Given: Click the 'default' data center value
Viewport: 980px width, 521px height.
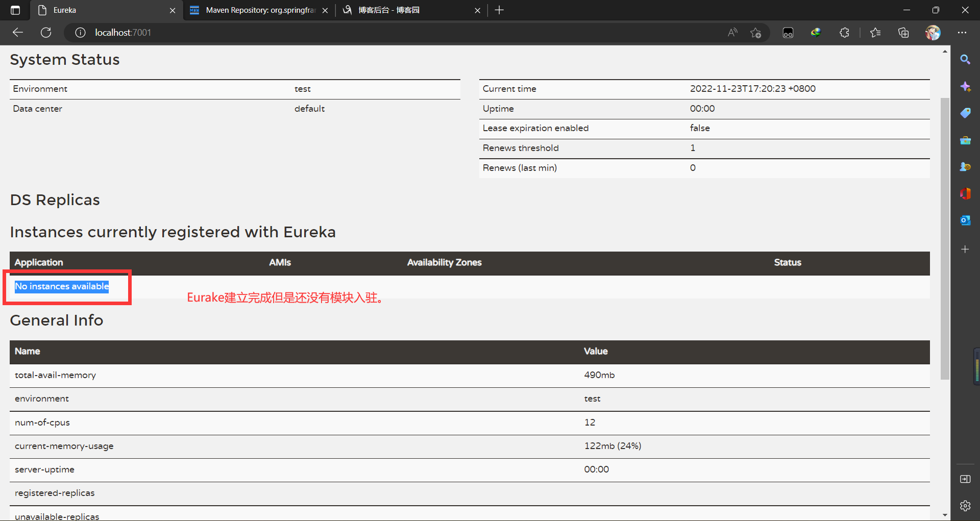Looking at the screenshot, I should 309,109.
